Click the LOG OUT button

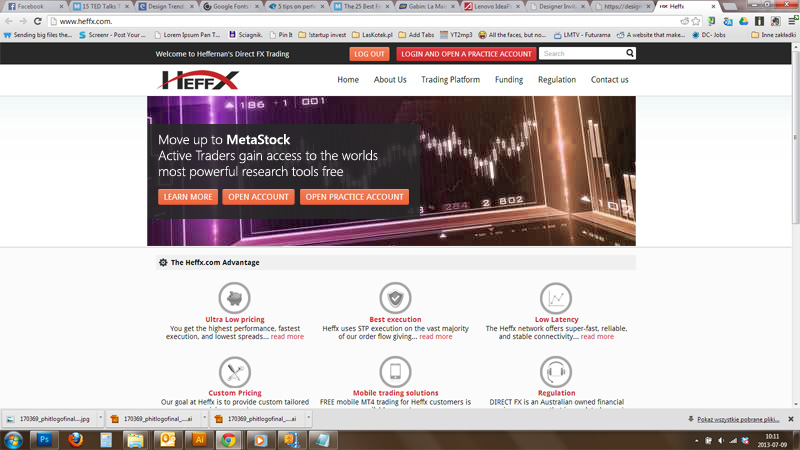[369, 54]
